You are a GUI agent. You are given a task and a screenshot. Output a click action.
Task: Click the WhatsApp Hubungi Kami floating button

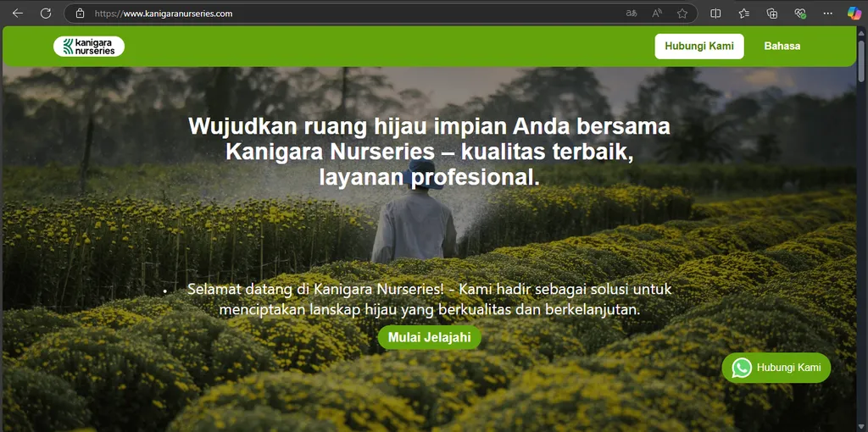pos(776,368)
